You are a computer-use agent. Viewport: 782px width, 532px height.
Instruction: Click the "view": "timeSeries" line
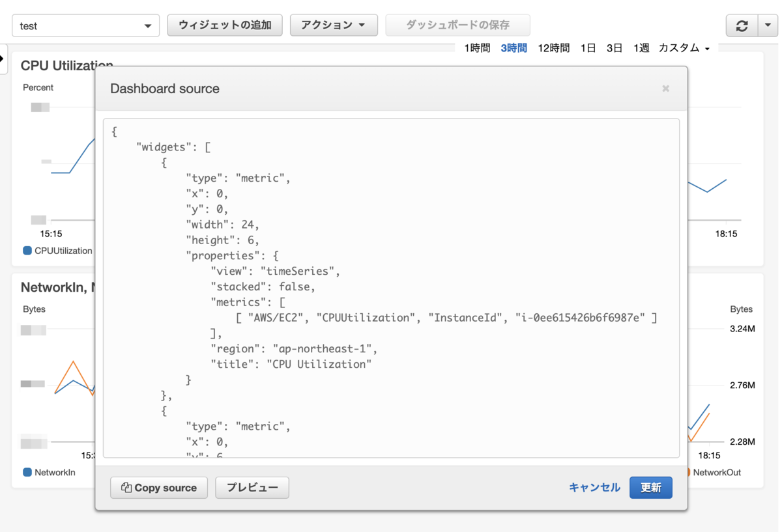pos(275,271)
